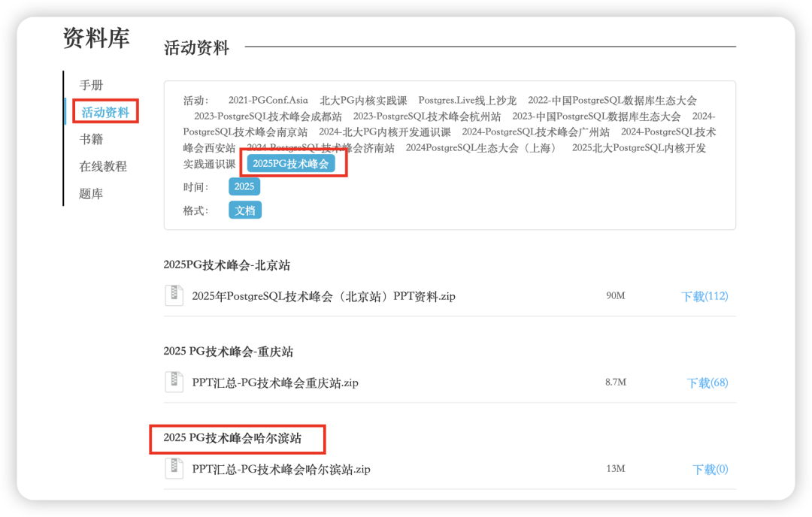Open PPT汇总-PG技术峰会重庆站.zip file name

(x=275, y=382)
